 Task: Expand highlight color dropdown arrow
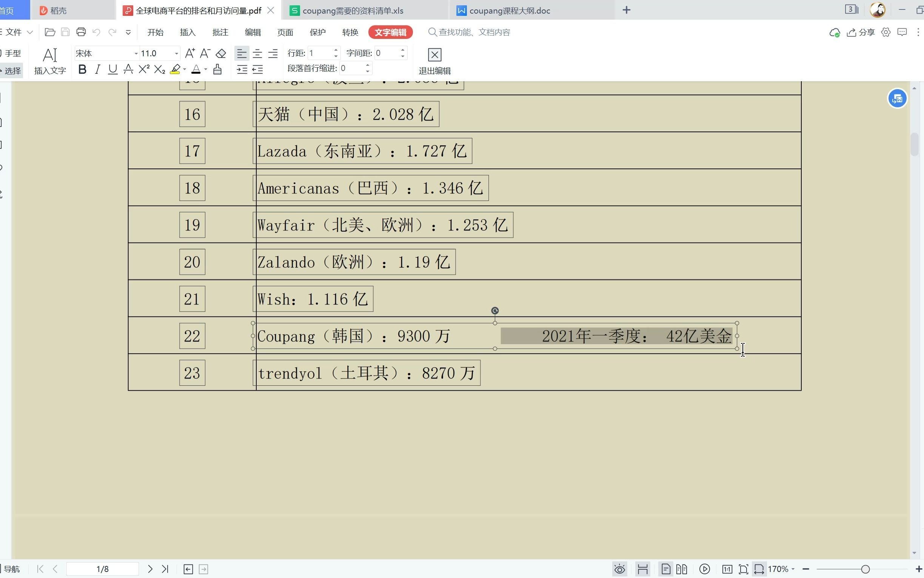click(x=185, y=70)
